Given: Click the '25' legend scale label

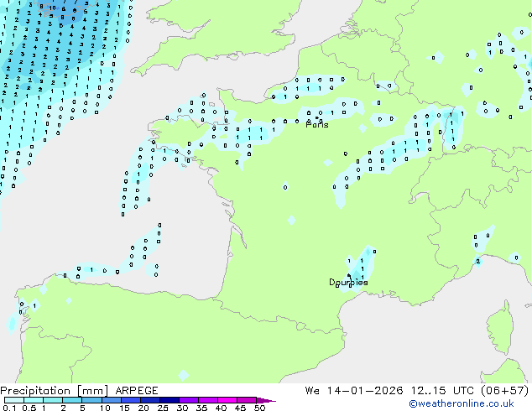Looking at the screenshot, I should (x=163, y=408).
